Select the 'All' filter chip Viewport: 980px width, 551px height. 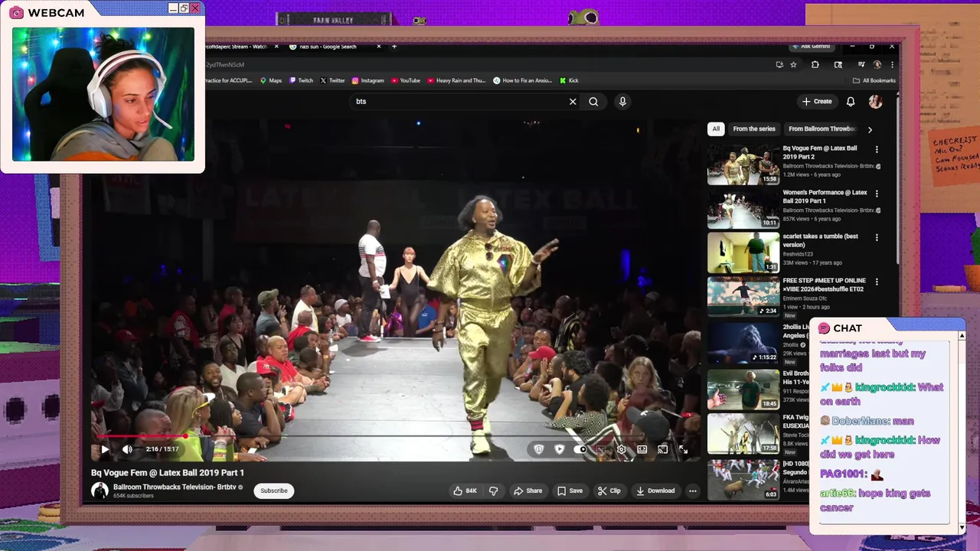[x=716, y=129]
